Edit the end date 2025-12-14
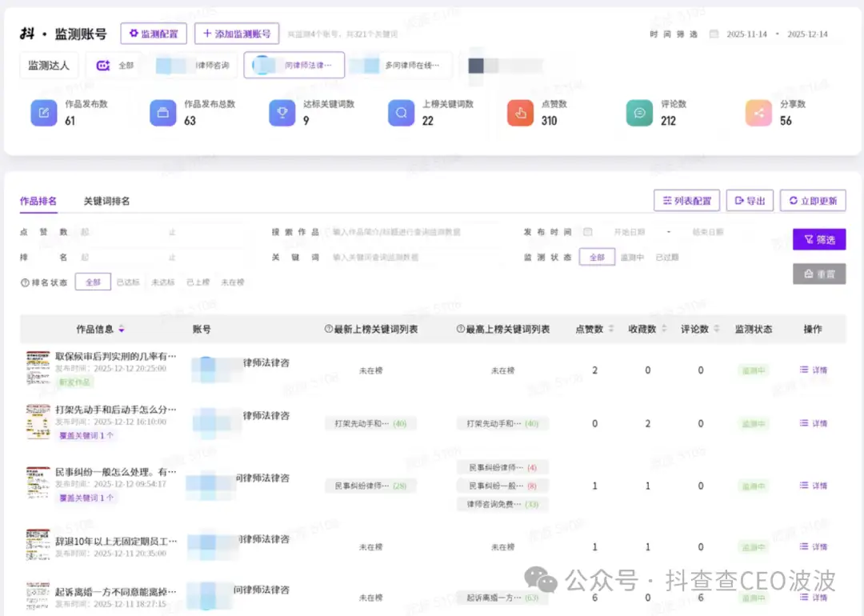This screenshot has width=864, height=616. click(807, 34)
